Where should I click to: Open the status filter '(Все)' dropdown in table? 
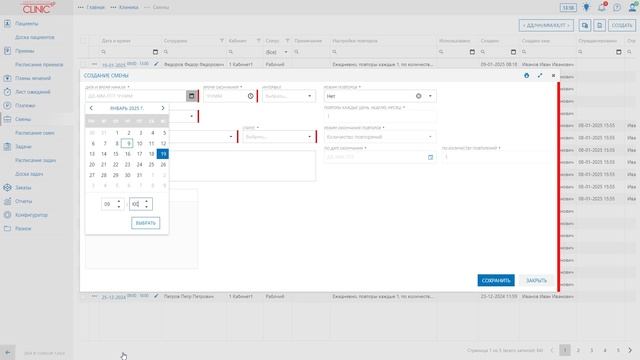(x=286, y=52)
